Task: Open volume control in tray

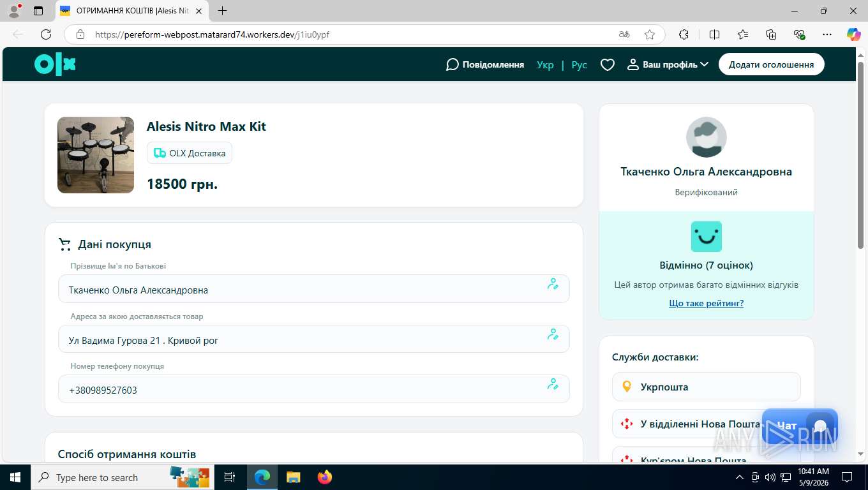Action: (x=770, y=477)
